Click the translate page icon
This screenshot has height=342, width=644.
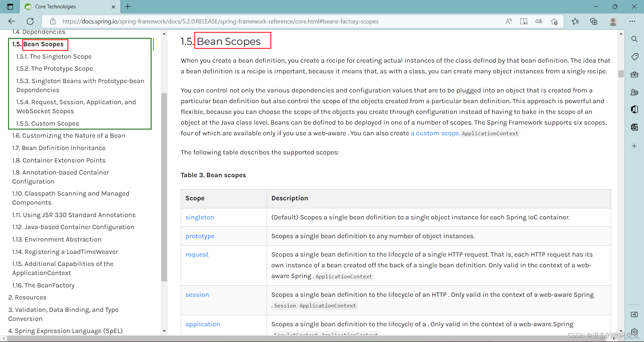539,21
